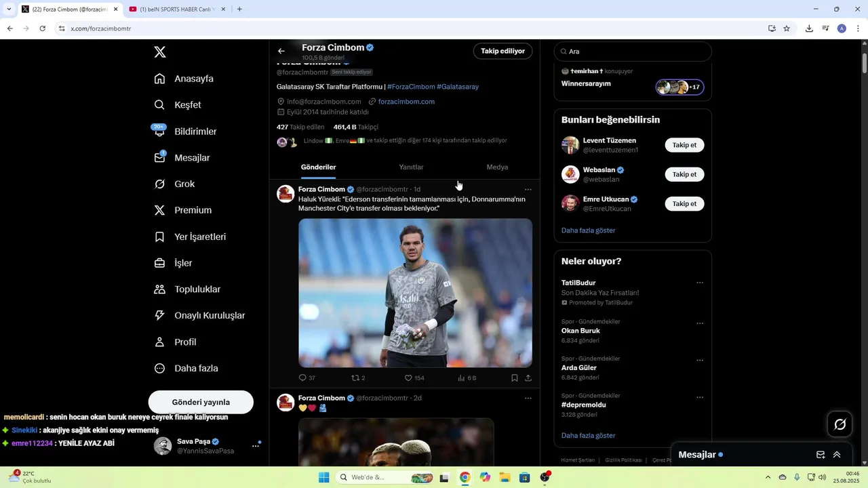Bookmark this page with the star icon
868x488 pixels.
click(787, 28)
